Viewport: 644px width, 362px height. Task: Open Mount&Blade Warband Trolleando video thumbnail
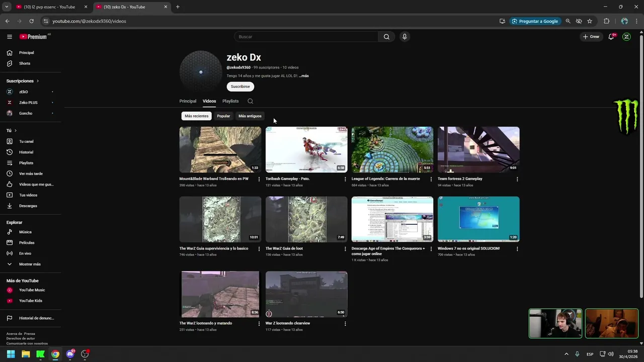pos(220,149)
